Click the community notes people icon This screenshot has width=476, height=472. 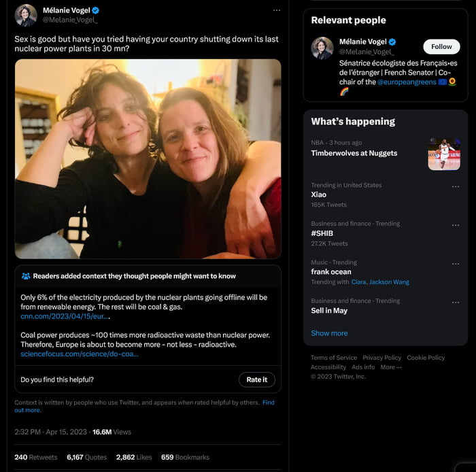point(26,276)
